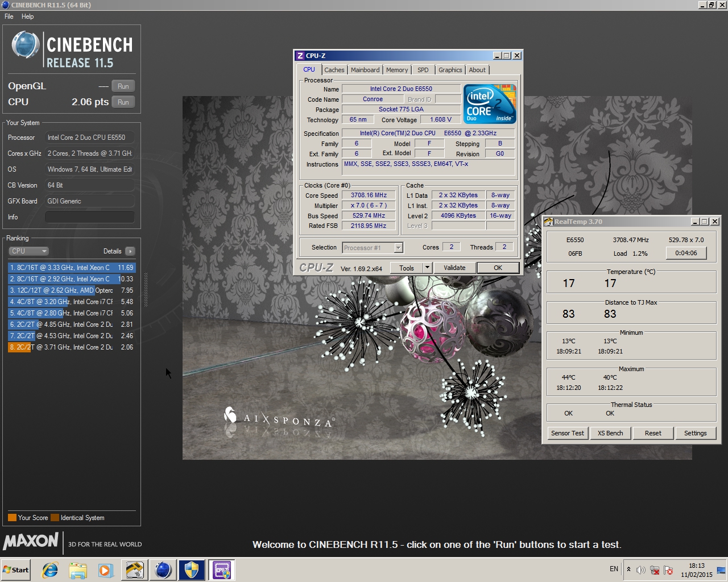Viewport: 728px width, 582px height.
Task: Open Windows Explorer folder icon in taskbar
Action: pyautogui.click(x=78, y=570)
